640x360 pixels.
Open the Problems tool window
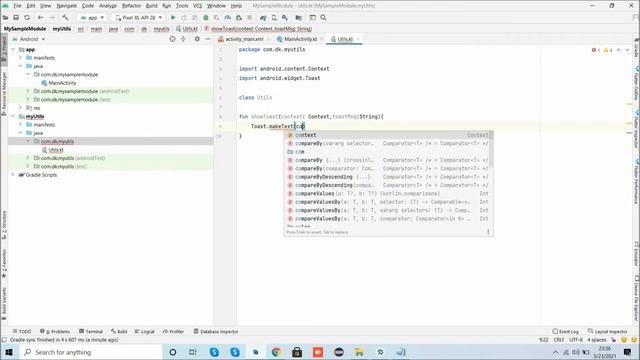point(55,331)
